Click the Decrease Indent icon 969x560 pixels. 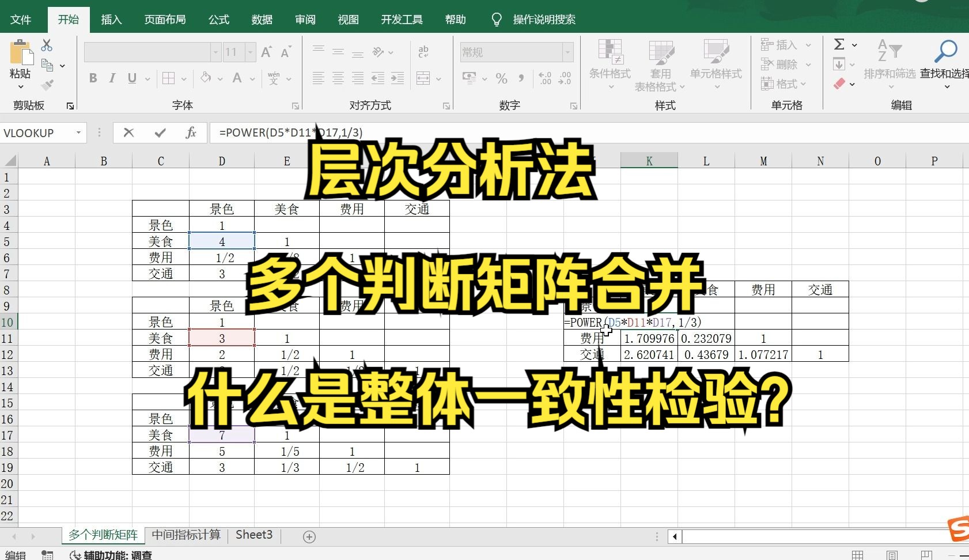(x=378, y=78)
